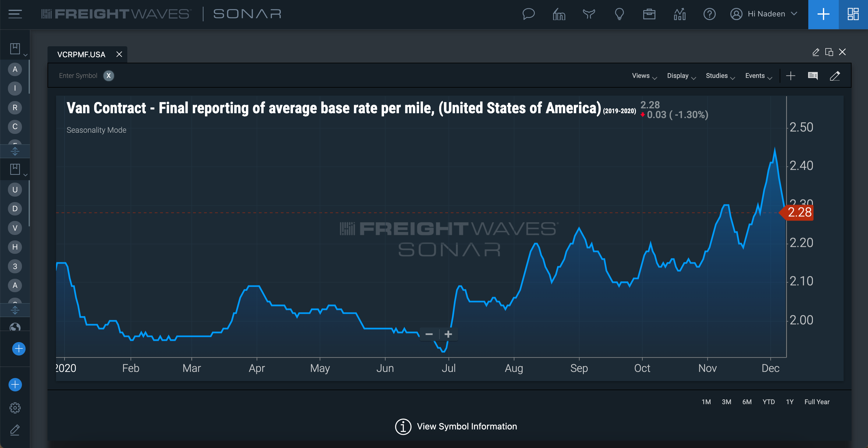
Task: Open the Studies dropdown menu
Action: [x=720, y=76]
